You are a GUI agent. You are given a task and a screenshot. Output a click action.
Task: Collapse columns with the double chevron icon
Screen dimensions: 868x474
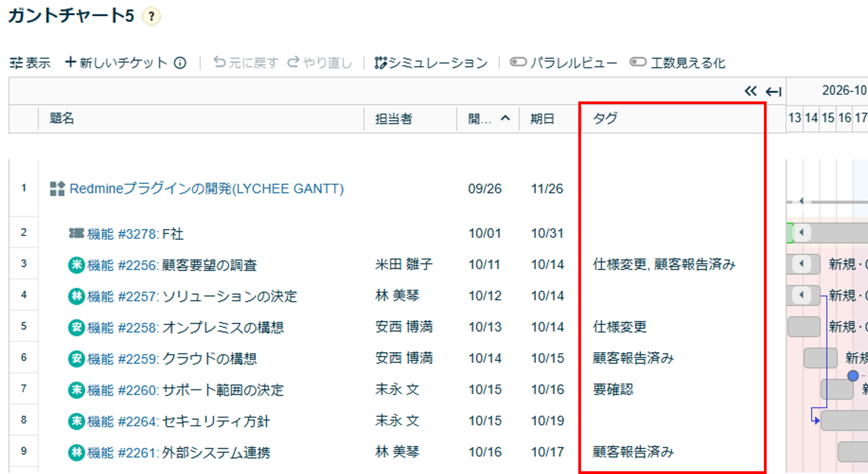(751, 91)
